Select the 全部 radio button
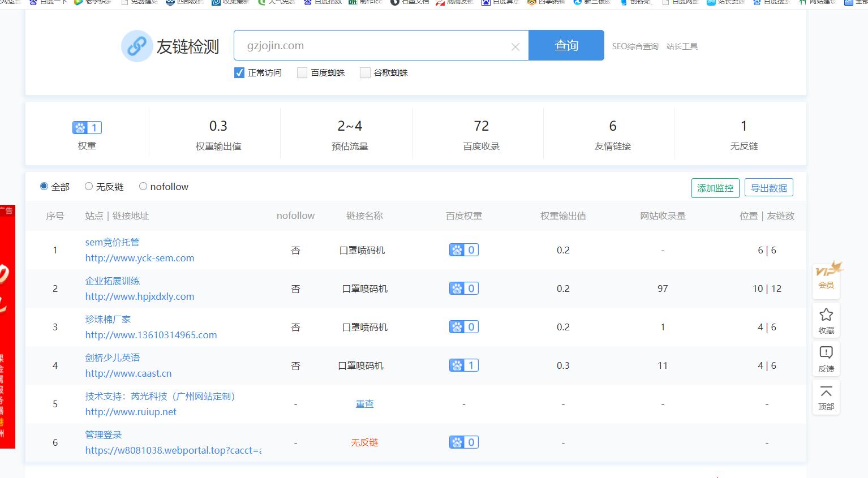The height and width of the screenshot is (478, 868). pyautogui.click(x=44, y=186)
